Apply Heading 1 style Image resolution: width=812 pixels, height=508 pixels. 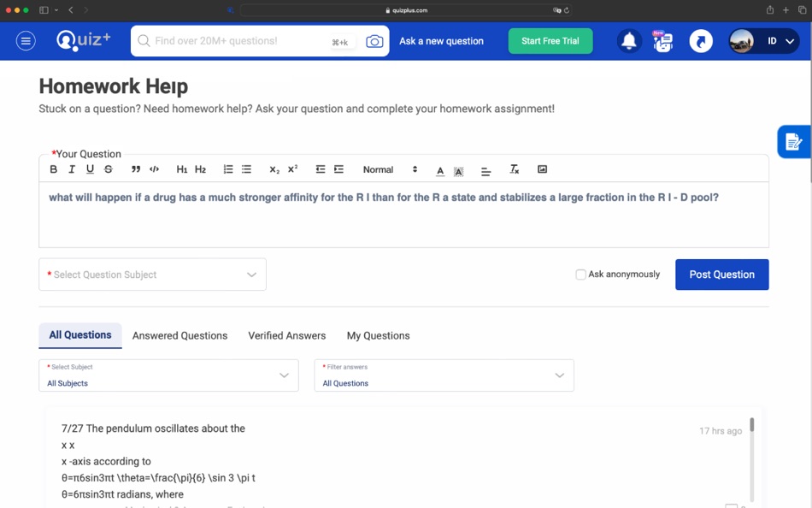(182, 169)
